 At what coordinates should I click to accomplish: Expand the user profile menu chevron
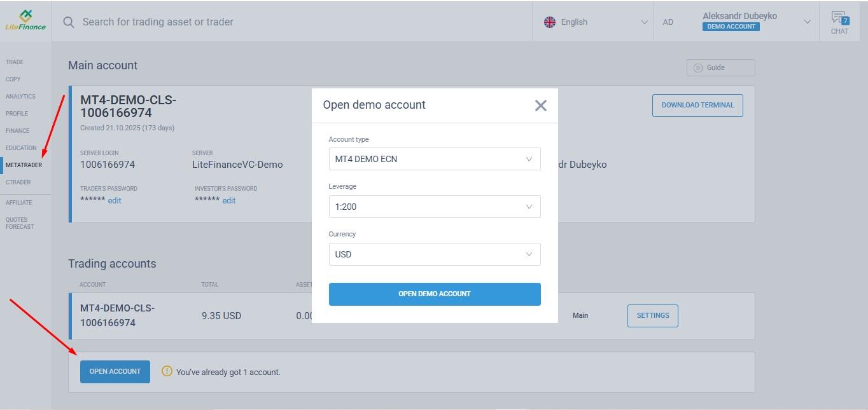pyautogui.click(x=808, y=22)
